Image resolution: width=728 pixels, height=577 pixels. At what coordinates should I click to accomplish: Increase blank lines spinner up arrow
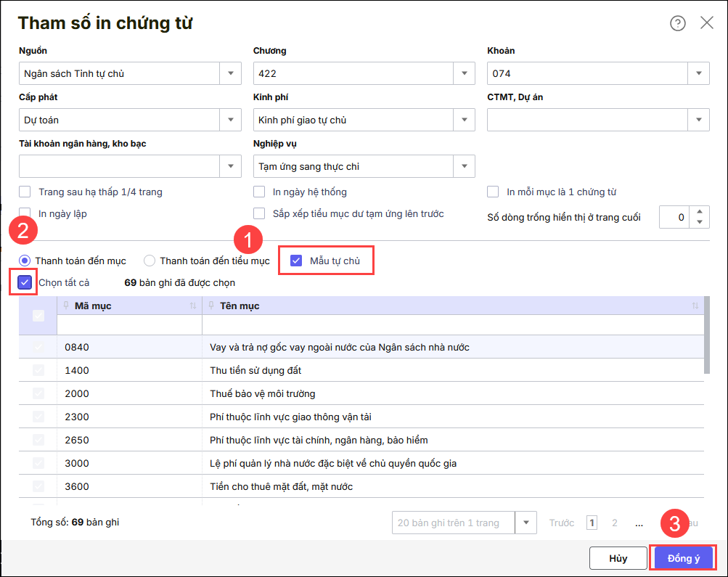700,212
